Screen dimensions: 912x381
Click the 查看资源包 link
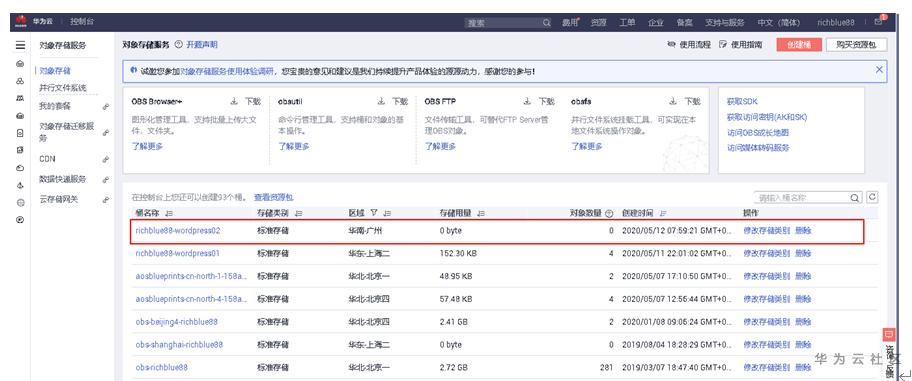click(x=273, y=198)
